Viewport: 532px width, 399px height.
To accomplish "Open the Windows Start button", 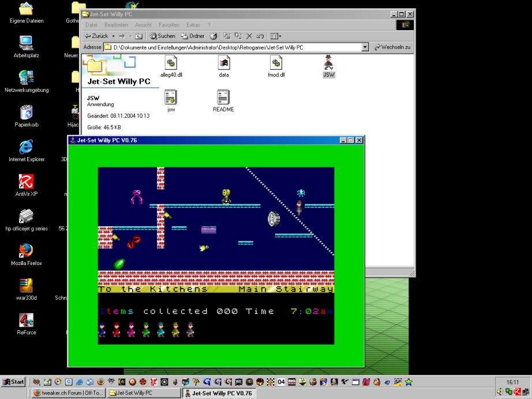I will (13, 382).
